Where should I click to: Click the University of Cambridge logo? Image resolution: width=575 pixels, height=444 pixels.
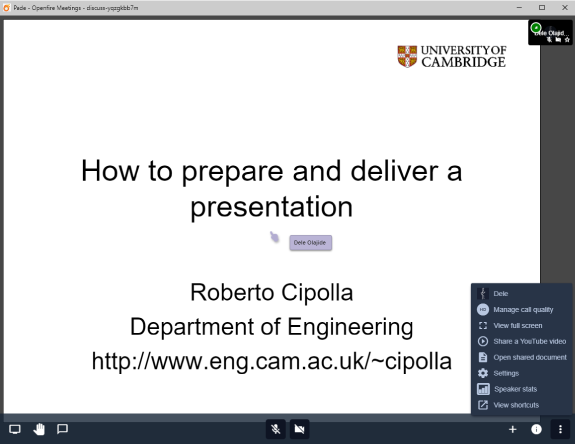click(x=451, y=56)
